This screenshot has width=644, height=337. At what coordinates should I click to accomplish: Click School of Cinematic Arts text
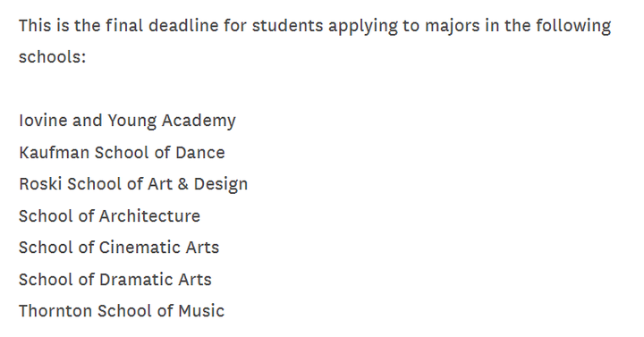click(119, 248)
